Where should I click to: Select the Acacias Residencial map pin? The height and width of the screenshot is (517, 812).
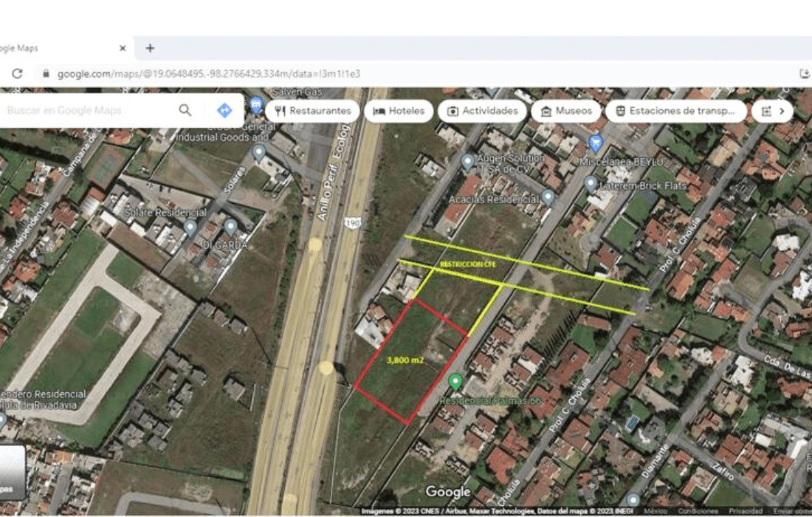pyautogui.click(x=548, y=197)
